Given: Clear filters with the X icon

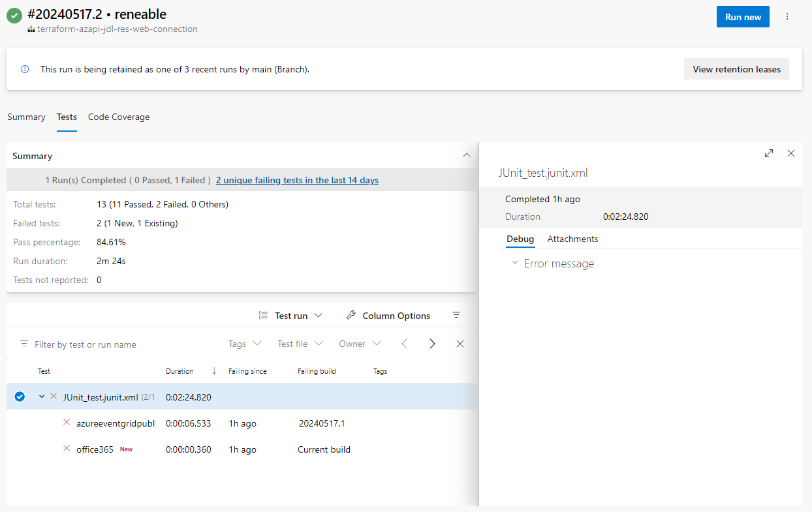Looking at the screenshot, I should [460, 344].
